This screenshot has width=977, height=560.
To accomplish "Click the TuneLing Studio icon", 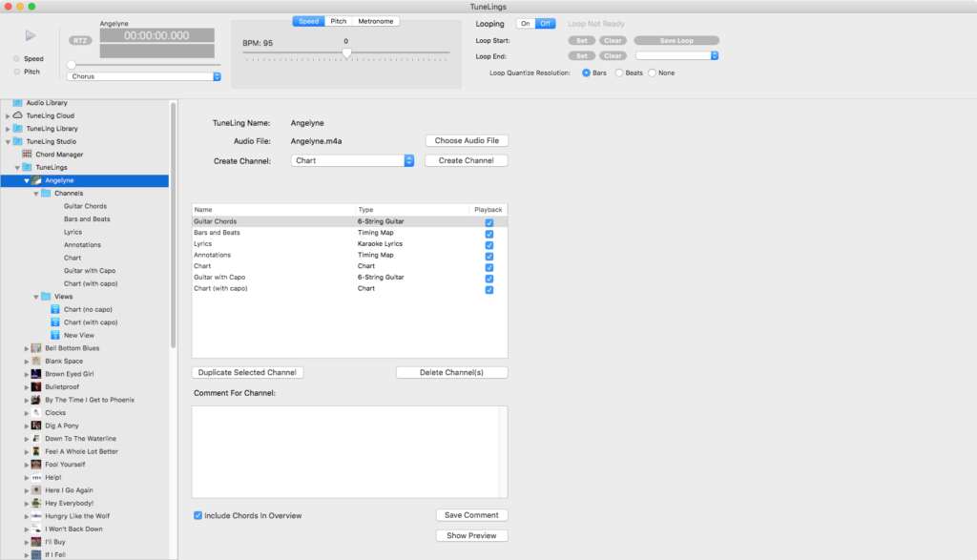I will [17, 141].
